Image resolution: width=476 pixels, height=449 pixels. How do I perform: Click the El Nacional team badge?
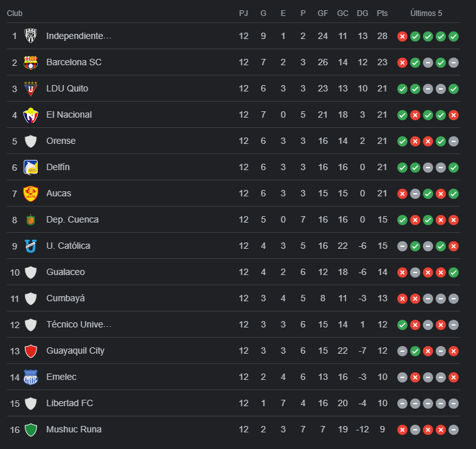[30, 115]
